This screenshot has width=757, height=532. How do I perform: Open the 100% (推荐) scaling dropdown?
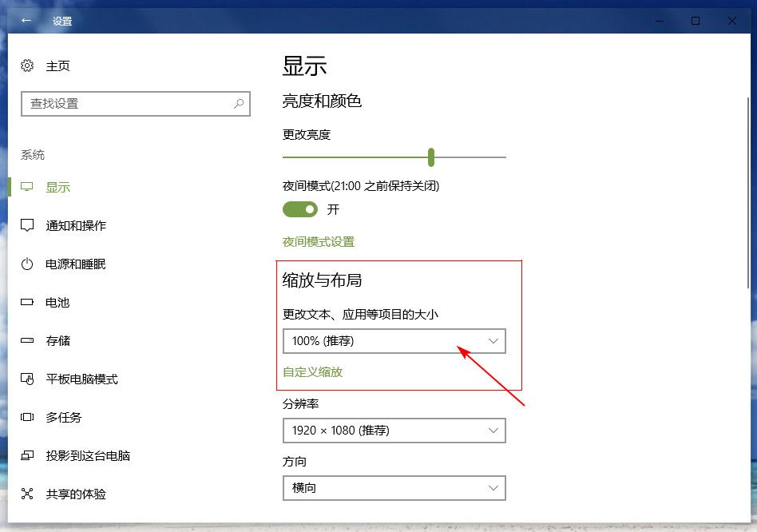click(394, 341)
